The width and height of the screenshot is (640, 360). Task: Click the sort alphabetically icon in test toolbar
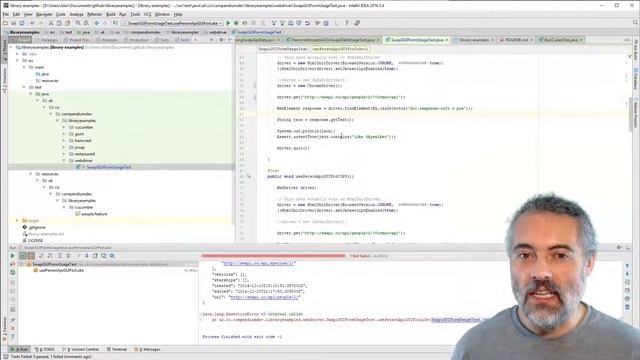(41, 256)
